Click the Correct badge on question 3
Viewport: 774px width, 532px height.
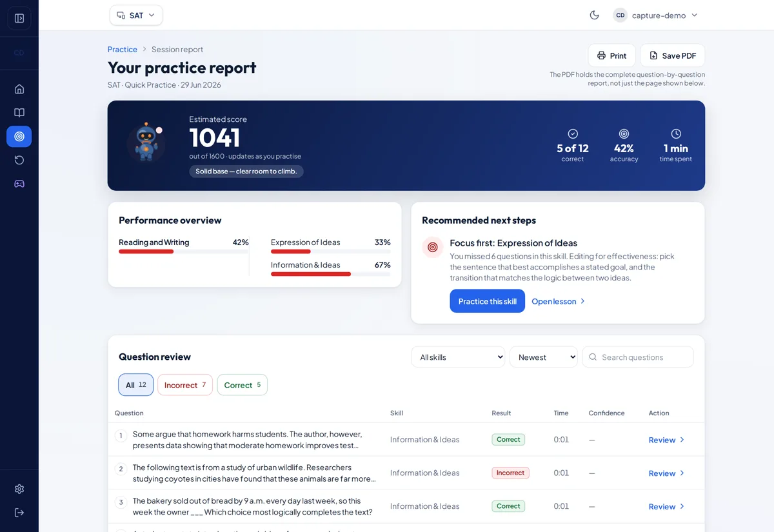click(x=508, y=506)
